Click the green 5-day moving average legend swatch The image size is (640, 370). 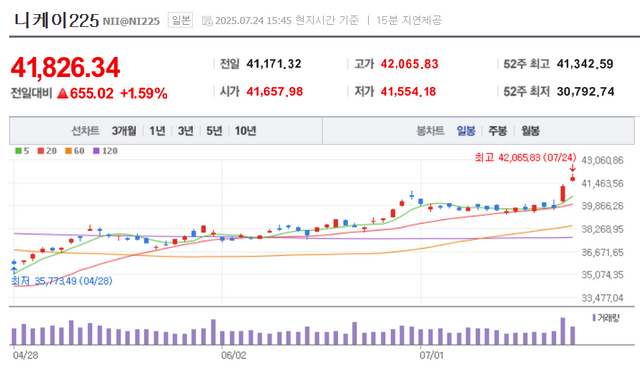point(18,151)
